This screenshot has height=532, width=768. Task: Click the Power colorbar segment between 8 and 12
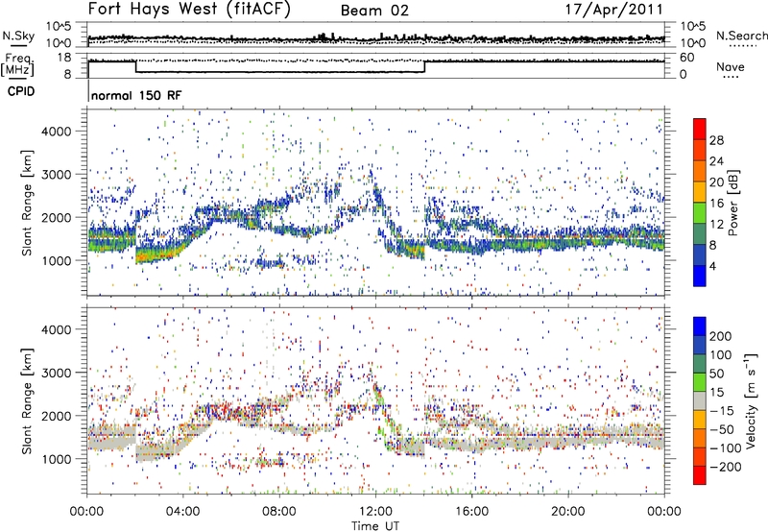(700, 234)
